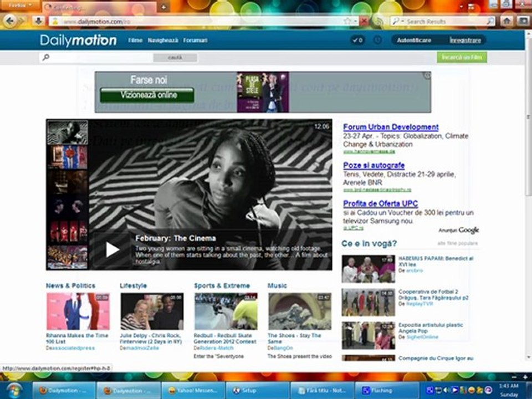Click the ReplayTVR uploader link
532x399 pixels.
coord(420,304)
